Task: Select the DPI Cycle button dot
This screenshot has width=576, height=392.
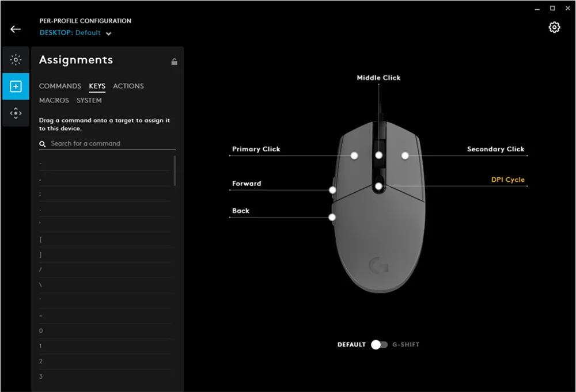Action: [378, 187]
